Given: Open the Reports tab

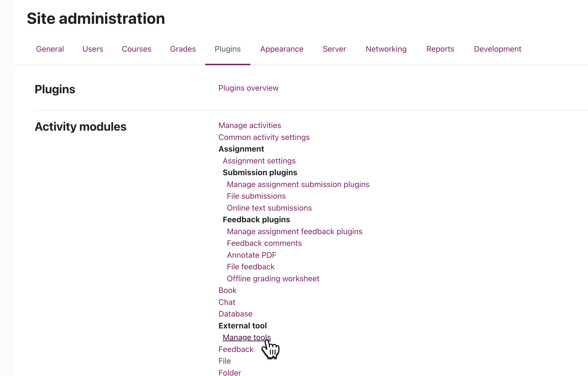Looking at the screenshot, I should [440, 49].
